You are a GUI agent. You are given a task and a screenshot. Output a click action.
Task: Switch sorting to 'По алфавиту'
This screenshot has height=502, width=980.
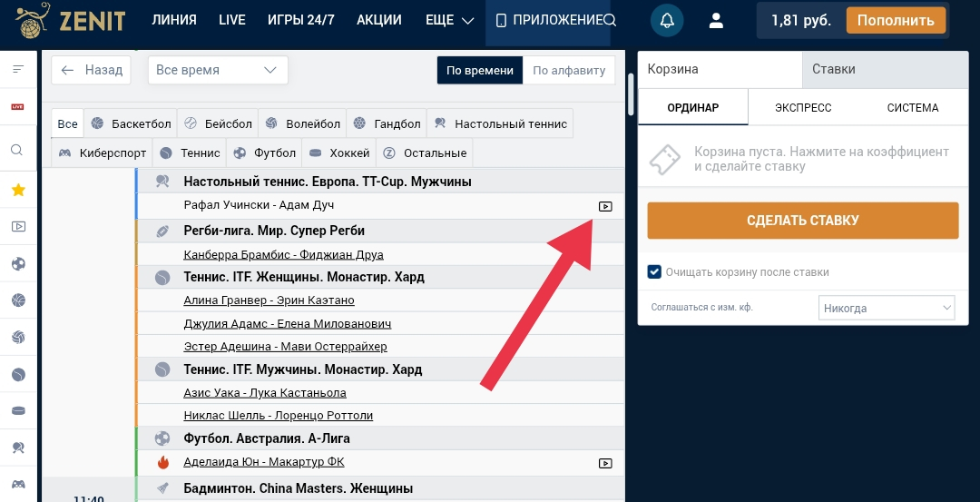click(569, 71)
